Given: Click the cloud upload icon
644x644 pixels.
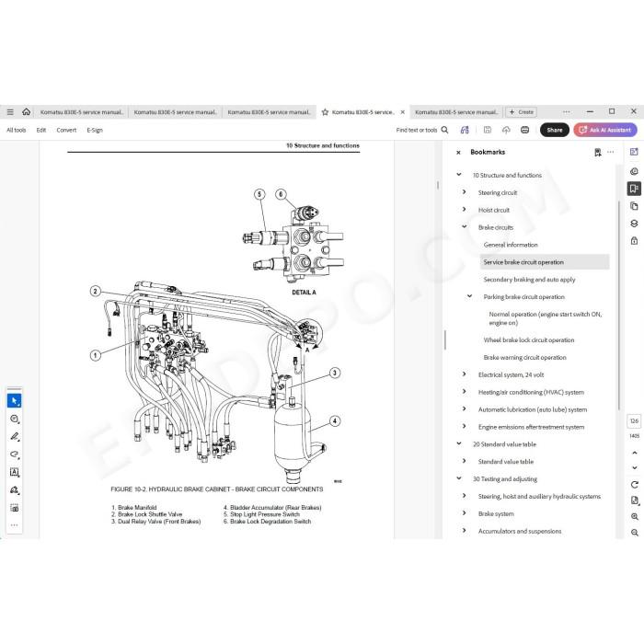Looking at the screenshot, I should pos(506,130).
